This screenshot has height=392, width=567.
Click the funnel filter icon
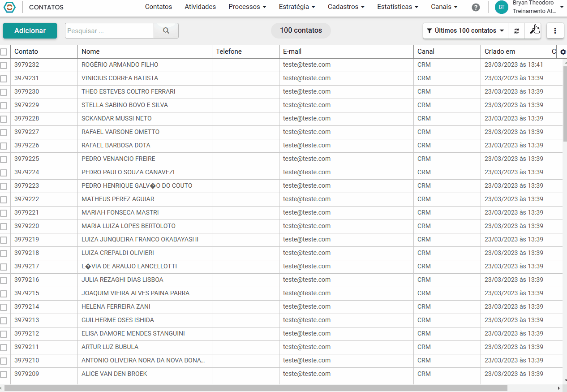point(429,31)
